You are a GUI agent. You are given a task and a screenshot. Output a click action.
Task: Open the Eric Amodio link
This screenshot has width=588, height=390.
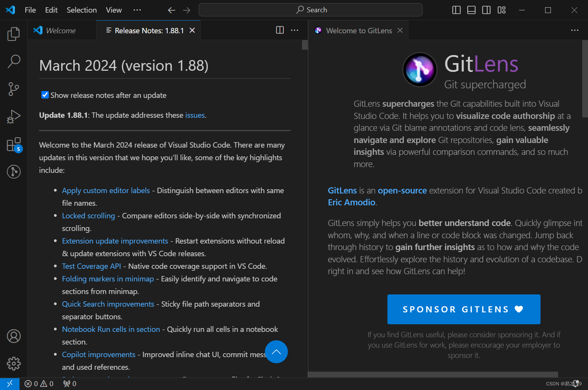[x=351, y=202]
